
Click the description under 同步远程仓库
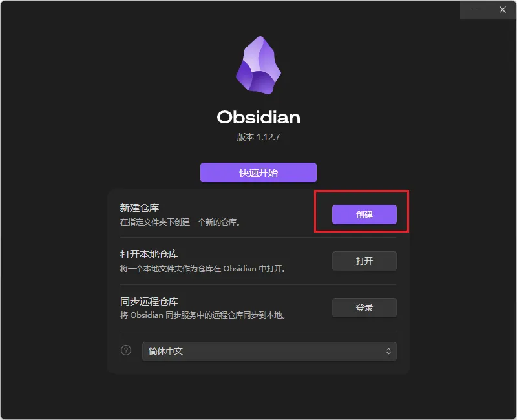pyautogui.click(x=203, y=315)
